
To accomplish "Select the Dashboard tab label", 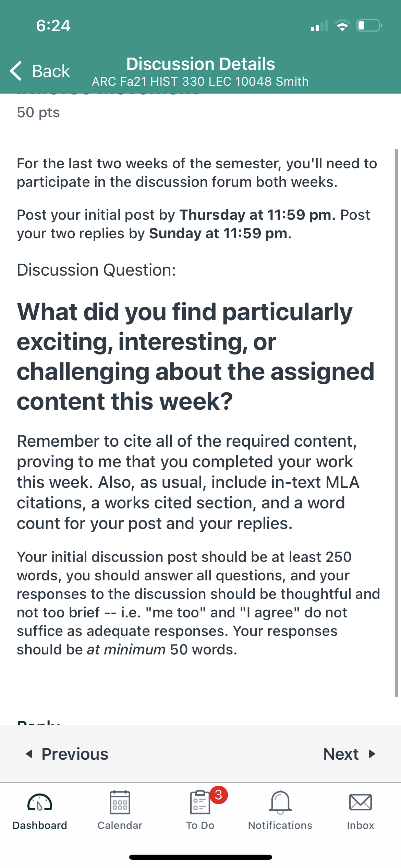I will click(x=40, y=825).
